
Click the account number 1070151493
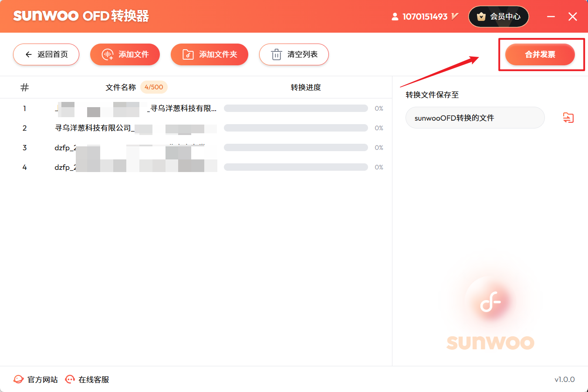(x=425, y=17)
